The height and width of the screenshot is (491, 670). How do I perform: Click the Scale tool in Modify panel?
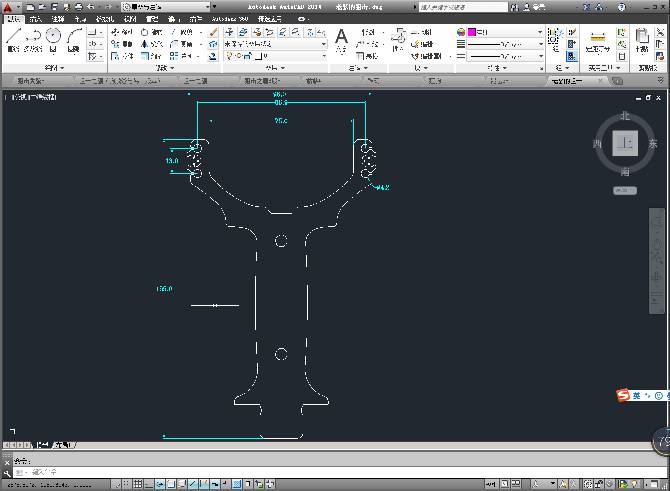pyautogui.click(x=151, y=56)
